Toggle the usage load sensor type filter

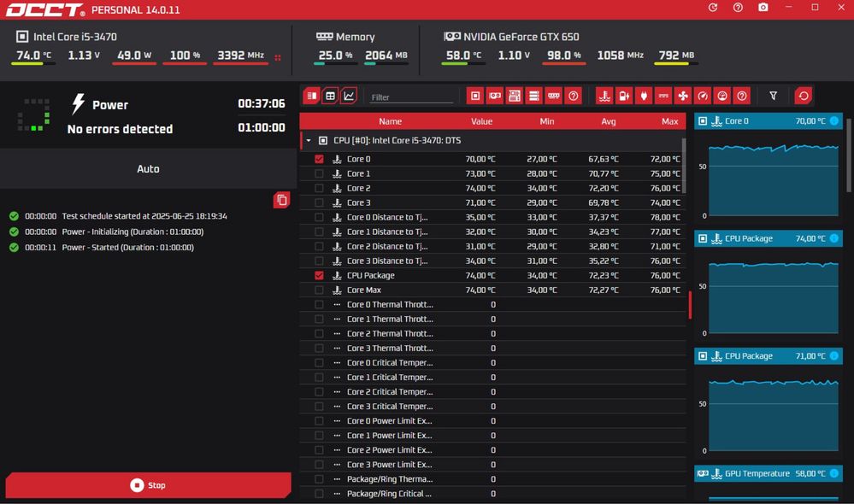click(722, 97)
